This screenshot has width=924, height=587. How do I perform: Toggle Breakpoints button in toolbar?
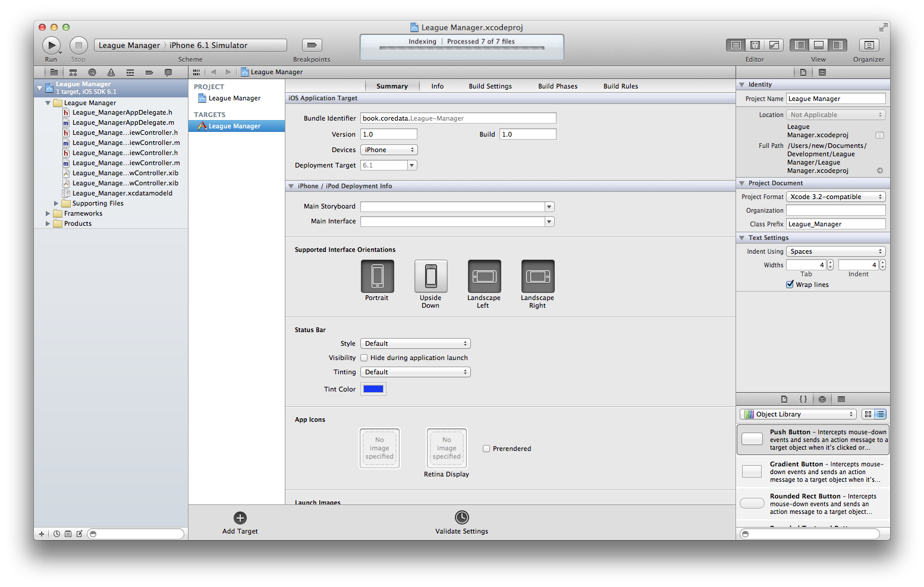pyautogui.click(x=312, y=45)
